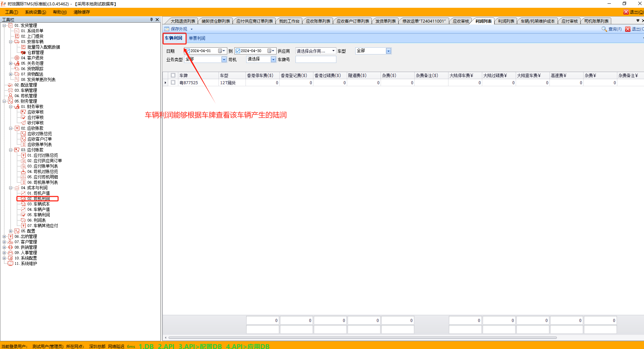Click the query magnifier icon 查询(F)

pos(604,29)
